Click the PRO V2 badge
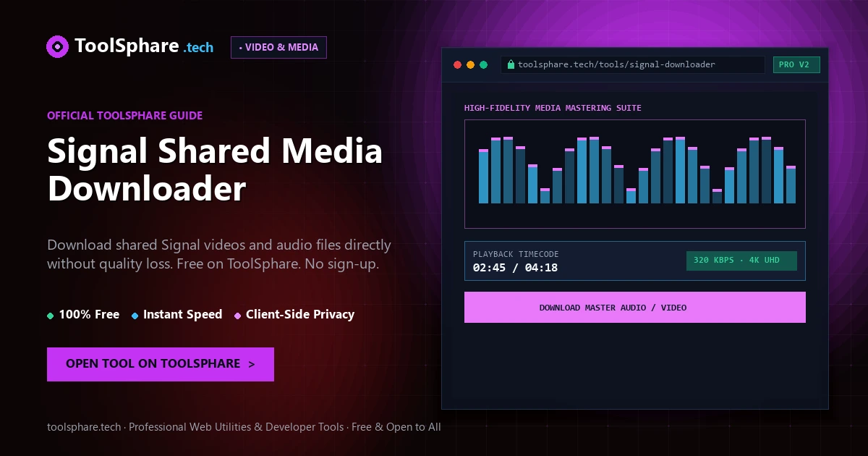Image resolution: width=868 pixels, height=456 pixels. point(796,64)
